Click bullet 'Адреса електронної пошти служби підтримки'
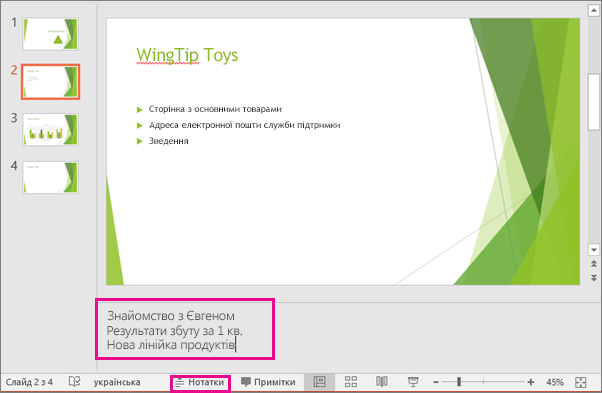This screenshot has width=602, height=393. tap(245, 125)
